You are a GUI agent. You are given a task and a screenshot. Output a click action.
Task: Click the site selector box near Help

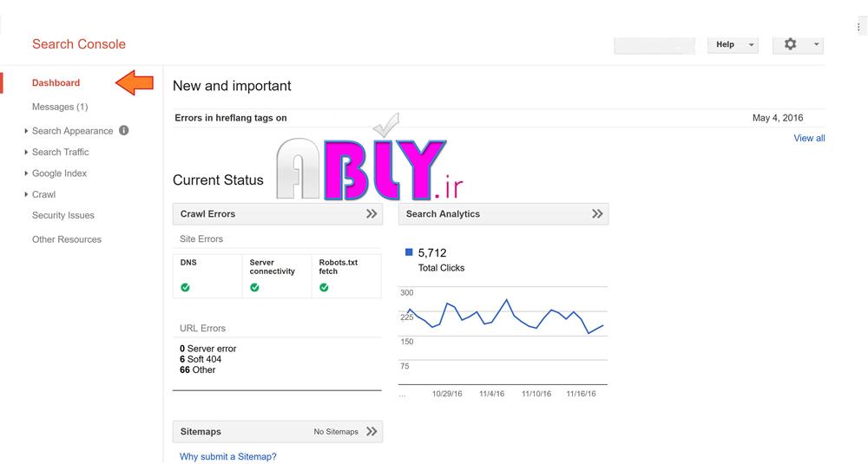[x=654, y=45]
